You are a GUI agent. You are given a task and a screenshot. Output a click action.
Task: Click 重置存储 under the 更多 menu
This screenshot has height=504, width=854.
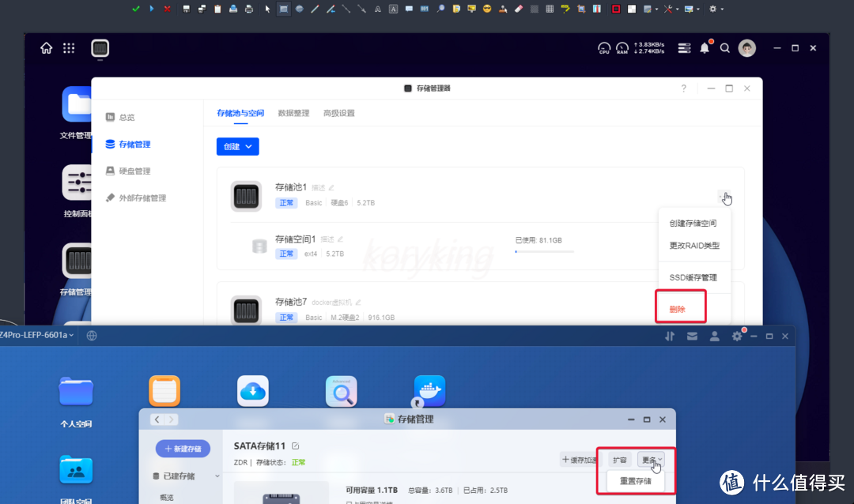point(635,480)
